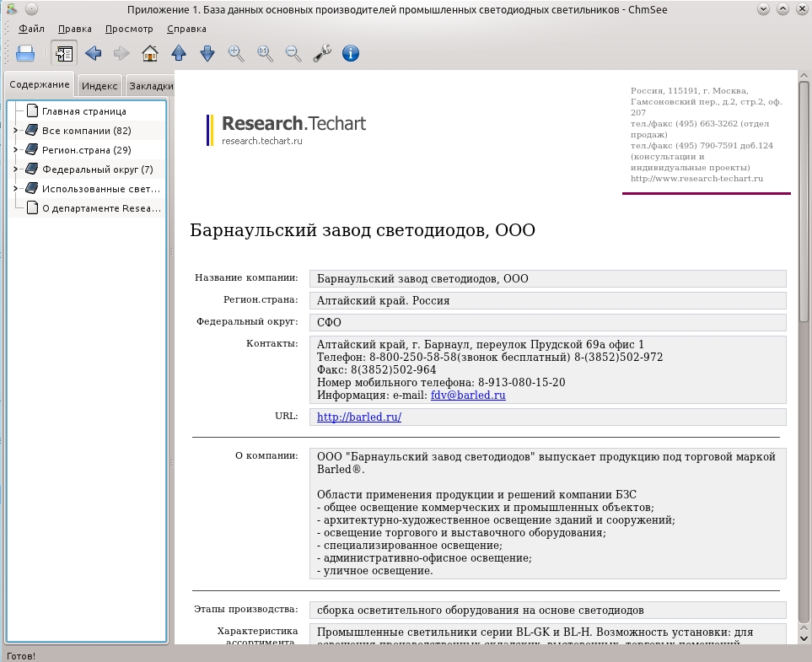The height and width of the screenshot is (662, 812).
Task: Click the page heading Барнаульский завод светодиодов, ООО
Action: [363, 230]
